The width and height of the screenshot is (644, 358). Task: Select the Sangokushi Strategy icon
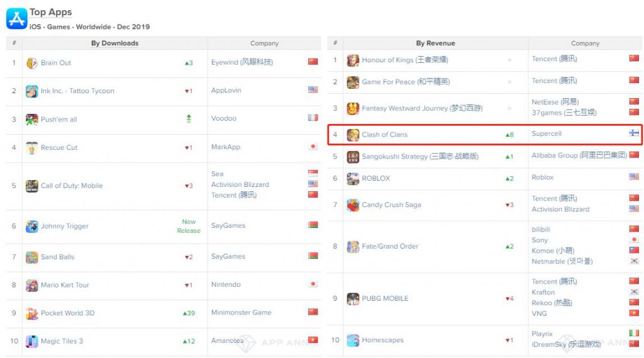tap(353, 157)
